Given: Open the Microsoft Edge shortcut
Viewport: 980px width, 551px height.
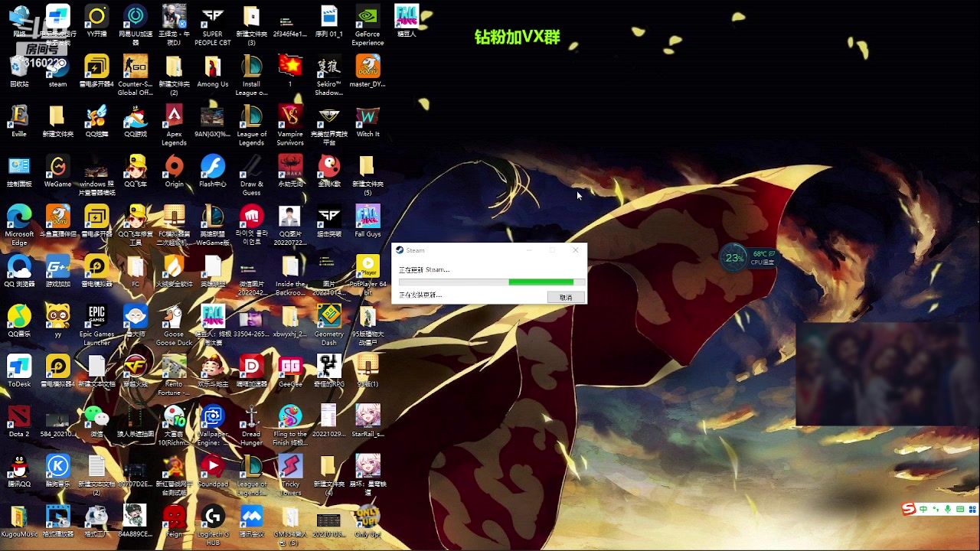Looking at the screenshot, I should tap(19, 225).
